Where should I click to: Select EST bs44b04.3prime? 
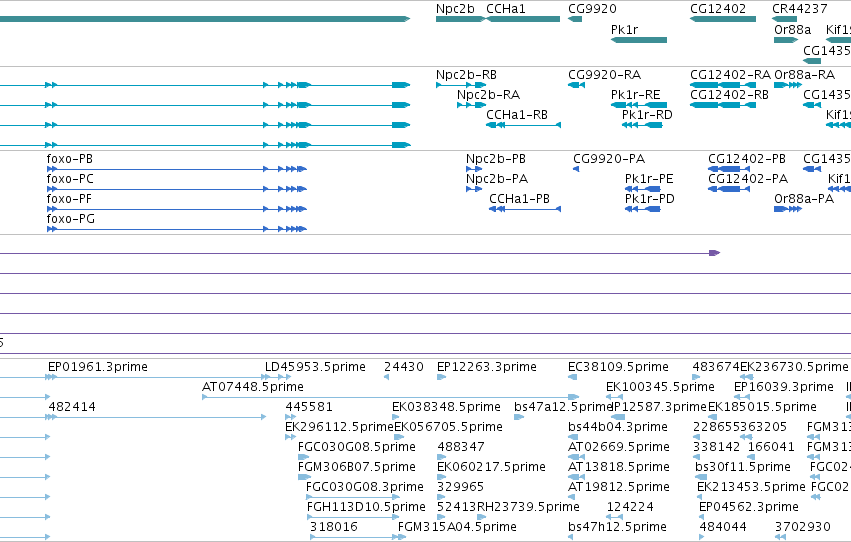(x=618, y=428)
